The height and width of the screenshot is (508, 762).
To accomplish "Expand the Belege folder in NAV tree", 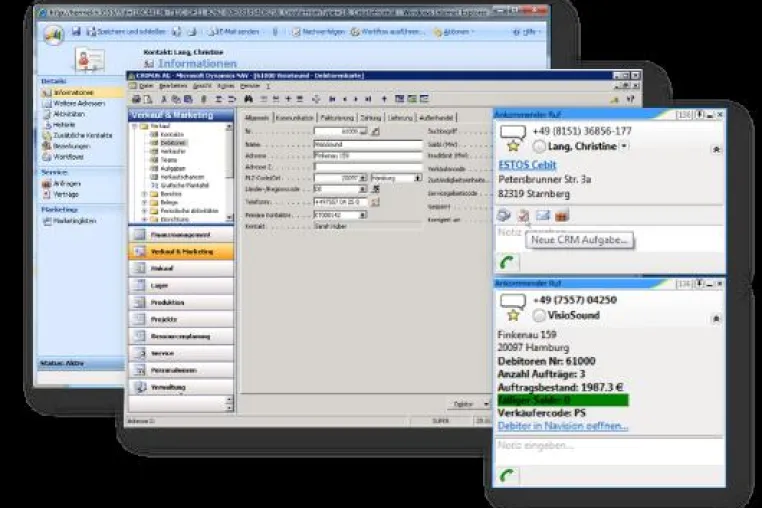I will tap(144, 202).
